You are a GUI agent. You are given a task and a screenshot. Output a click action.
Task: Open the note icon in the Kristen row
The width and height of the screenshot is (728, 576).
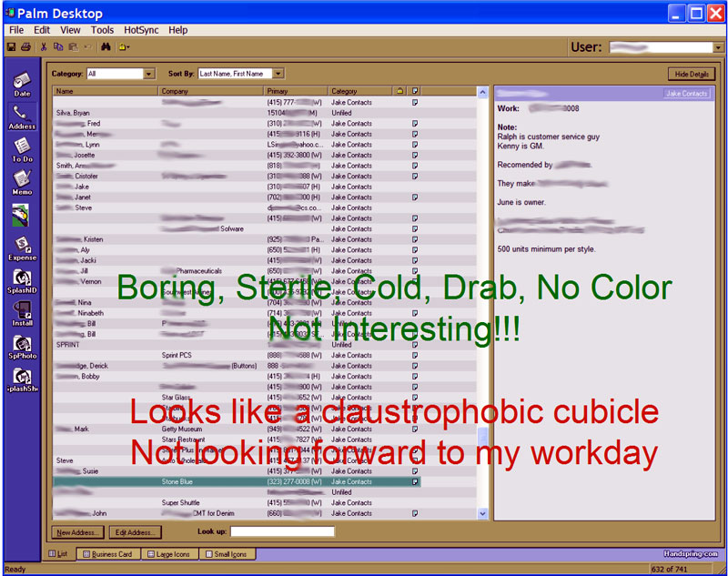coord(415,239)
